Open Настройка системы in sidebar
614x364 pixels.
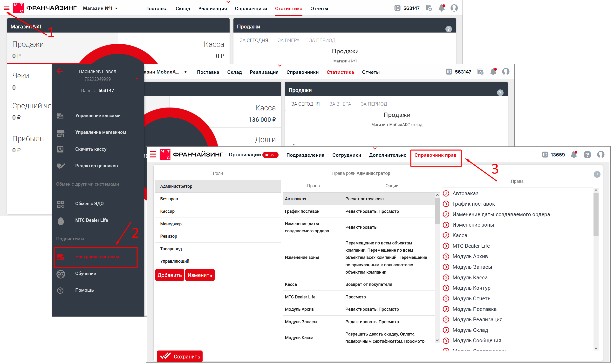[96, 257]
